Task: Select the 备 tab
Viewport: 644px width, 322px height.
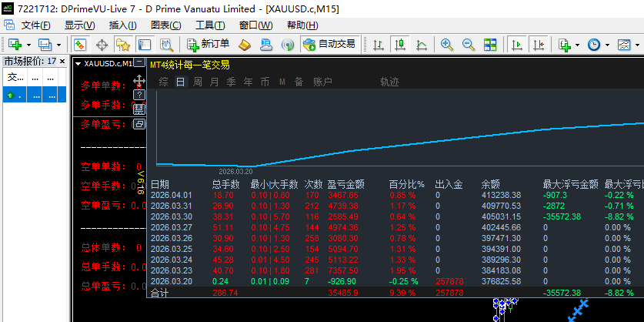Action: [299, 82]
